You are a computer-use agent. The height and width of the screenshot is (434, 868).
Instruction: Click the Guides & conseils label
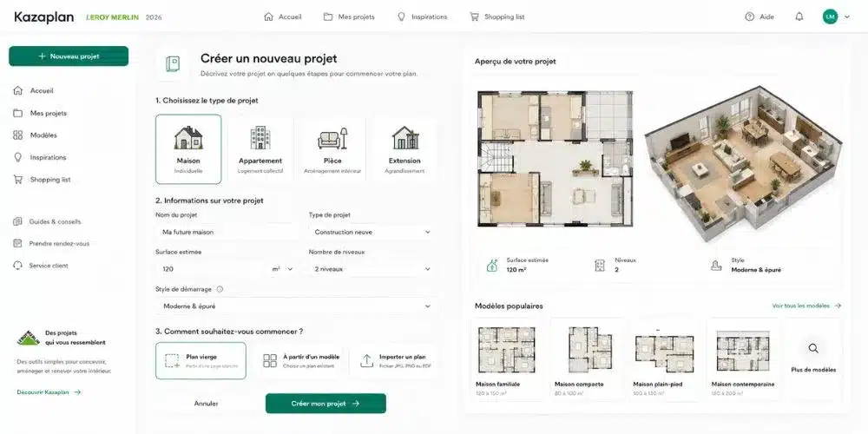point(56,221)
